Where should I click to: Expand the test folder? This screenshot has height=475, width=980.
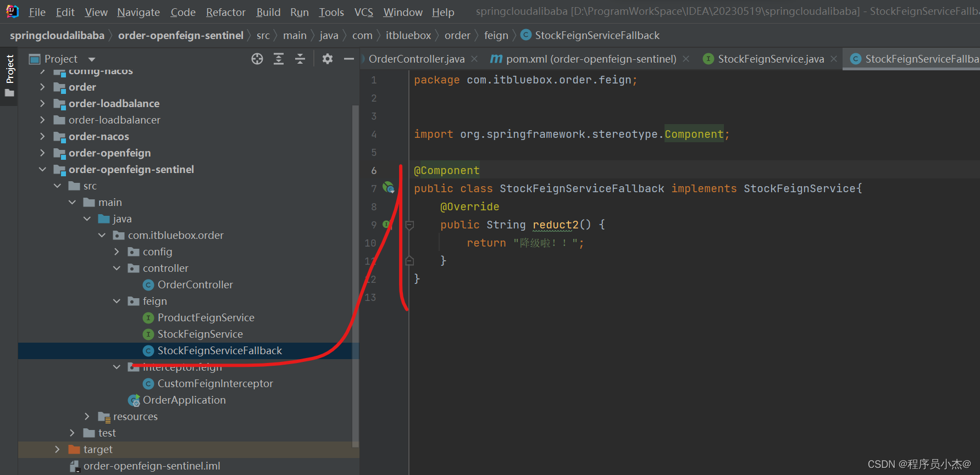[72, 433]
